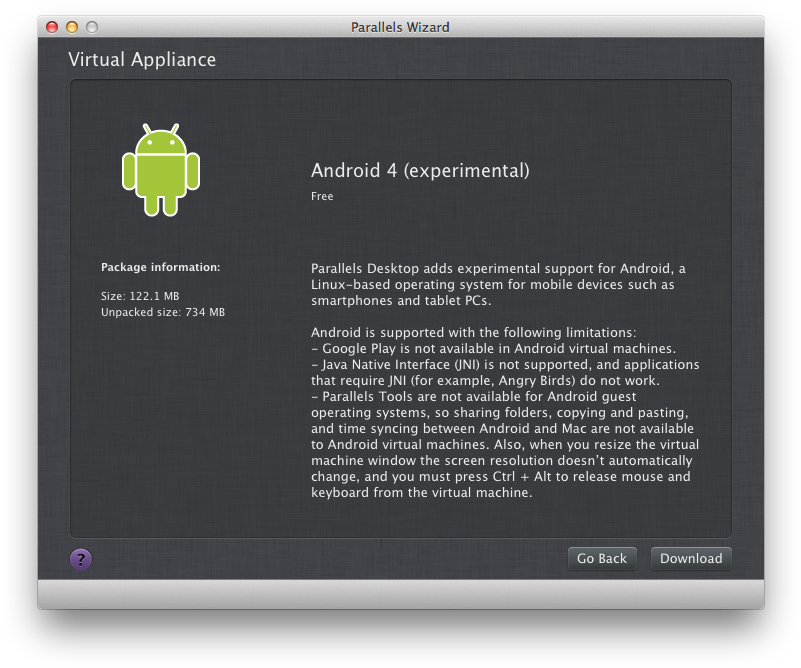Screen dimensions: 801x668
Task: Click the Package information heading
Action: (x=160, y=267)
